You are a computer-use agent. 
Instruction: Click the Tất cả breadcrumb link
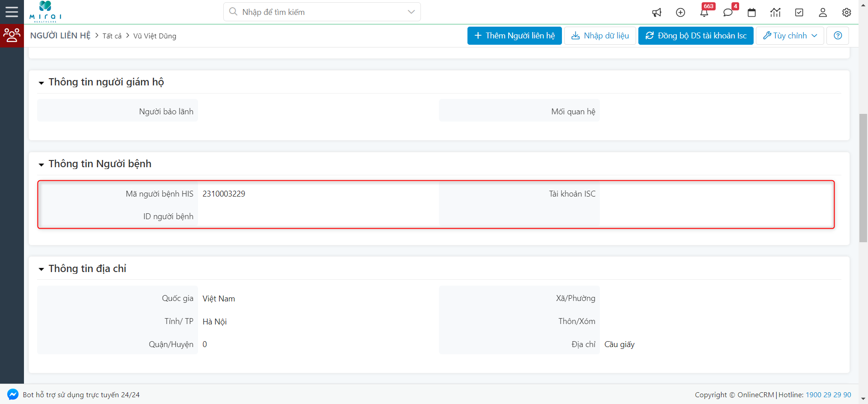tap(112, 36)
